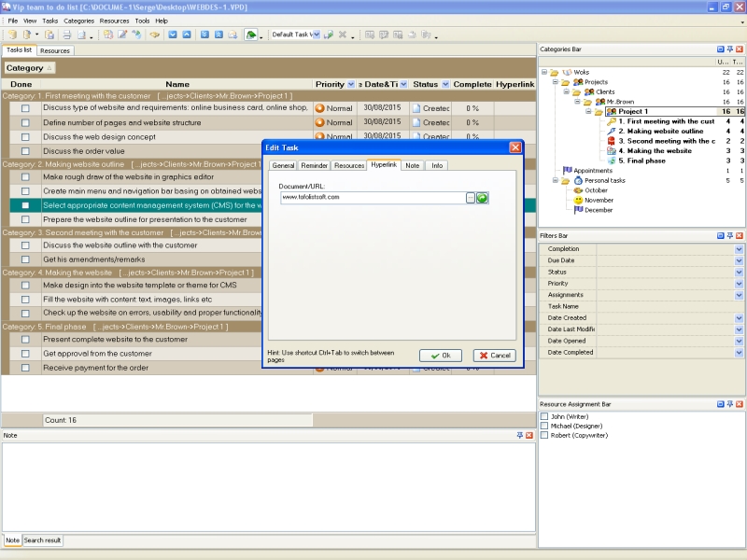Open the Categories menu

78,21
